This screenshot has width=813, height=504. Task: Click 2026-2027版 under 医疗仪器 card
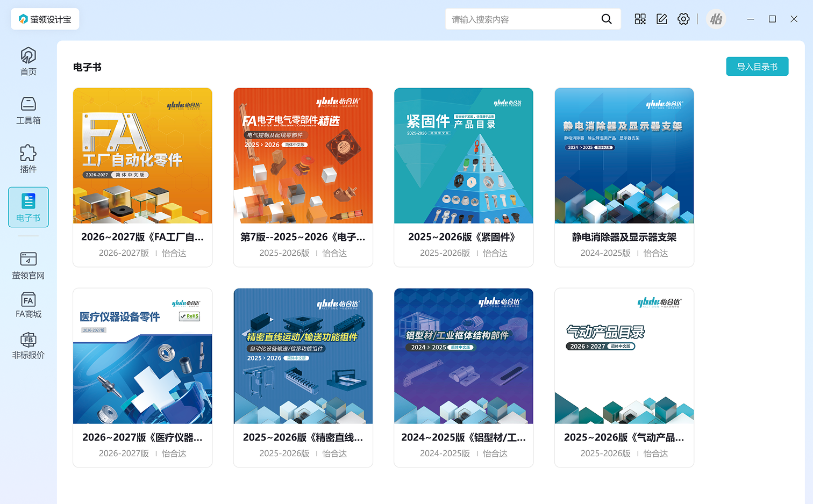[x=124, y=453]
